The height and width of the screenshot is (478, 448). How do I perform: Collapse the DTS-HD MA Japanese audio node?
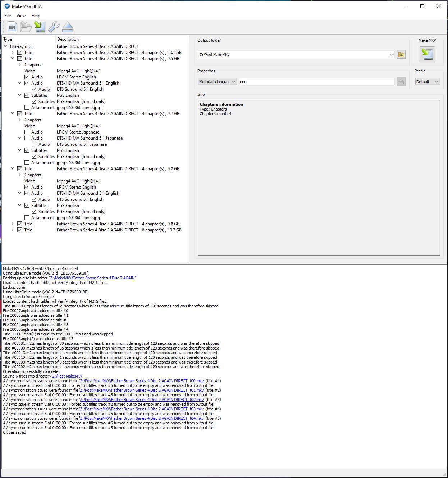tap(20, 138)
